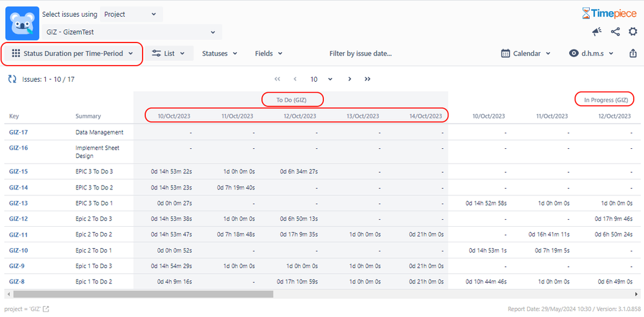Click the 14/Oct/2023 To Do column header

point(426,116)
